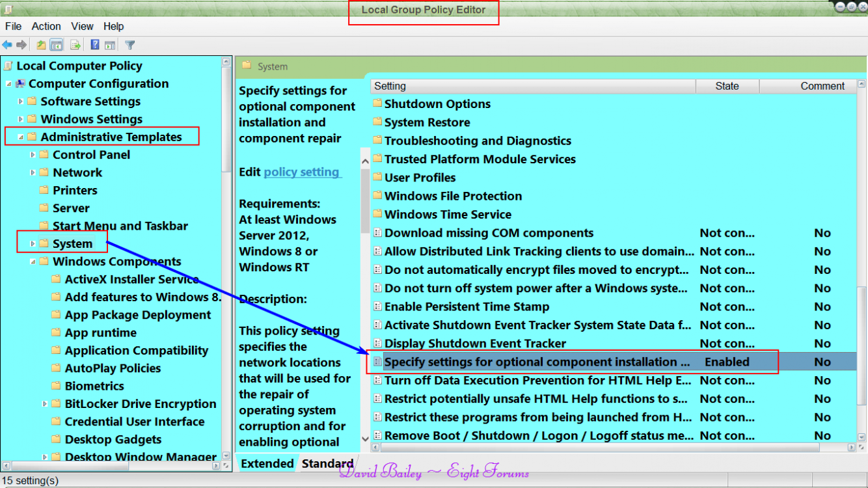Click folder icon beside User Profiles
This screenshot has height=488, width=868.
377,178
